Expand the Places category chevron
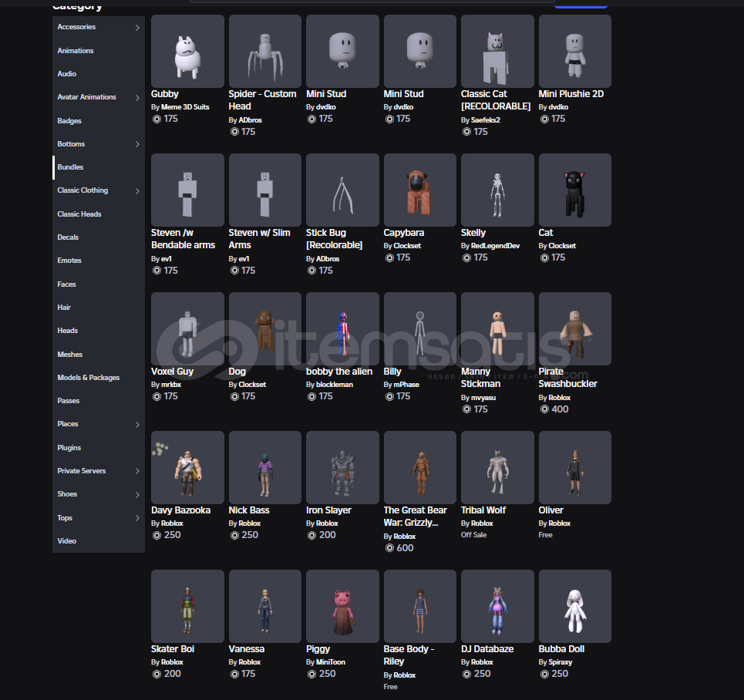The width and height of the screenshot is (744, 700). (x=137, y=424)
